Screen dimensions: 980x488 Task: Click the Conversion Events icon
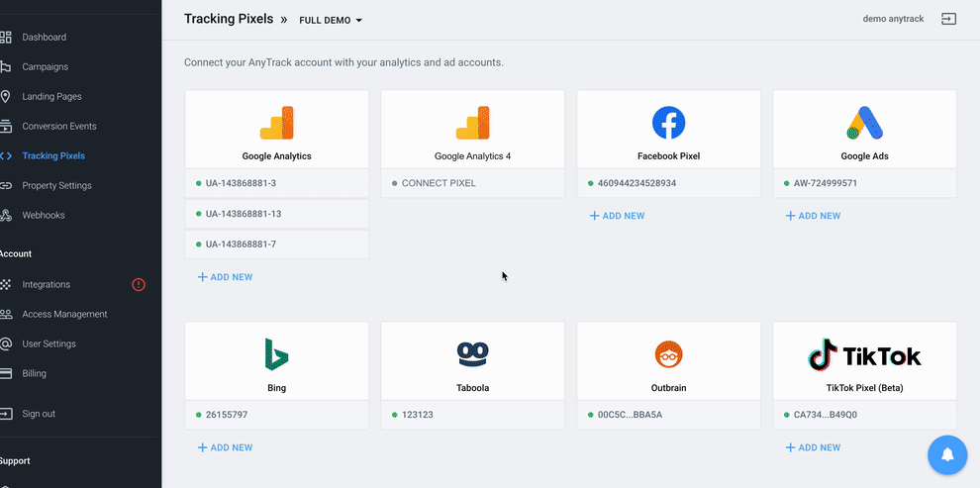(6, 127)
